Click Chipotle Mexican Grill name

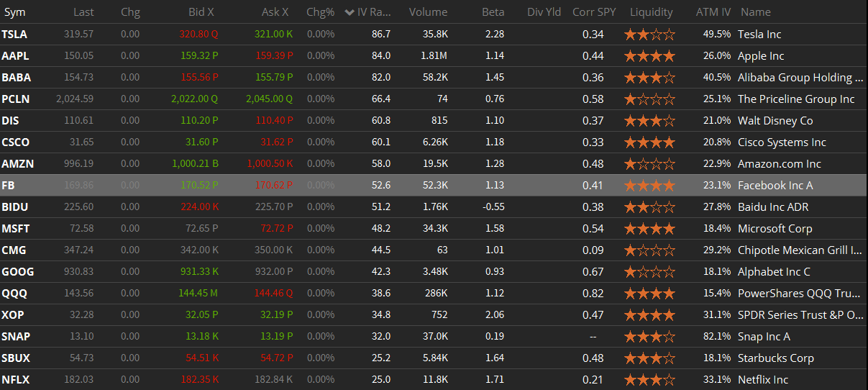(800, 250)
